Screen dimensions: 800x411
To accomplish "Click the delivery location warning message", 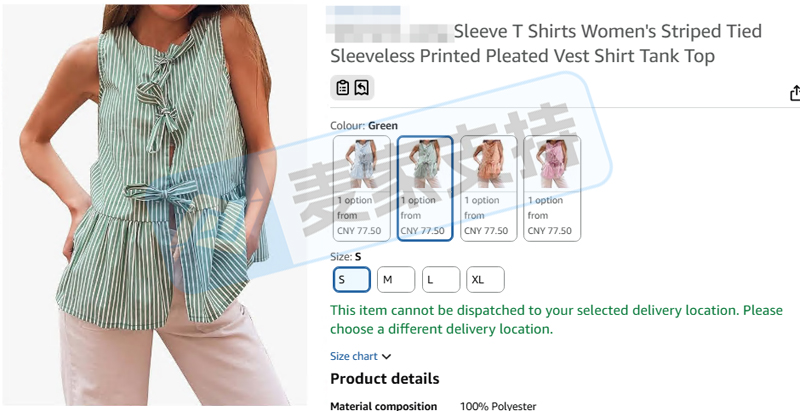I will click(x=556, y=319).
